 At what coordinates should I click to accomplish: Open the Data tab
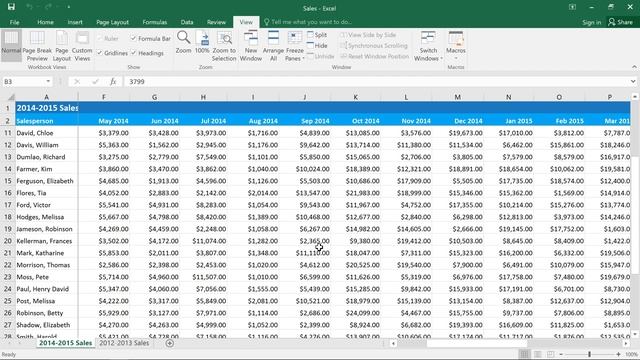coord(187,22)
